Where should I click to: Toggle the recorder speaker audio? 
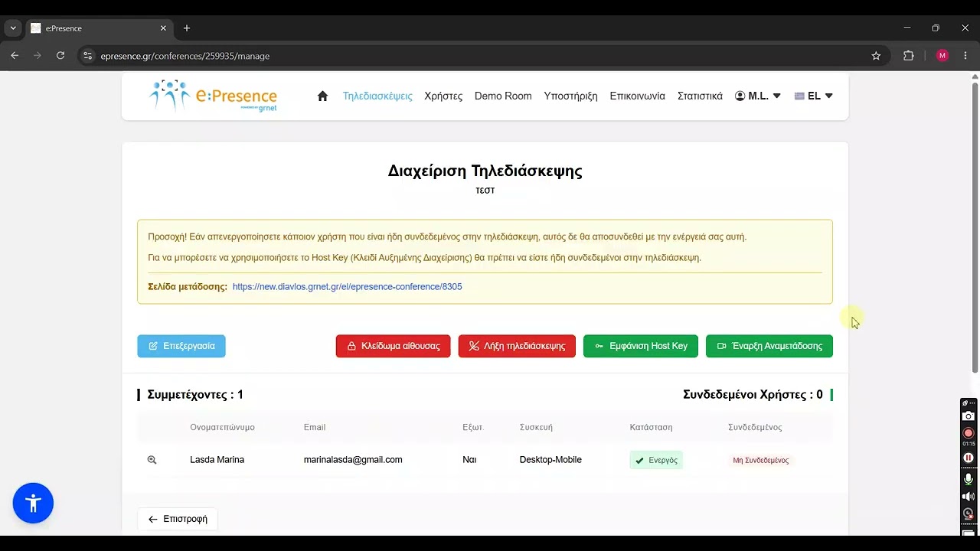click(969, 497)
